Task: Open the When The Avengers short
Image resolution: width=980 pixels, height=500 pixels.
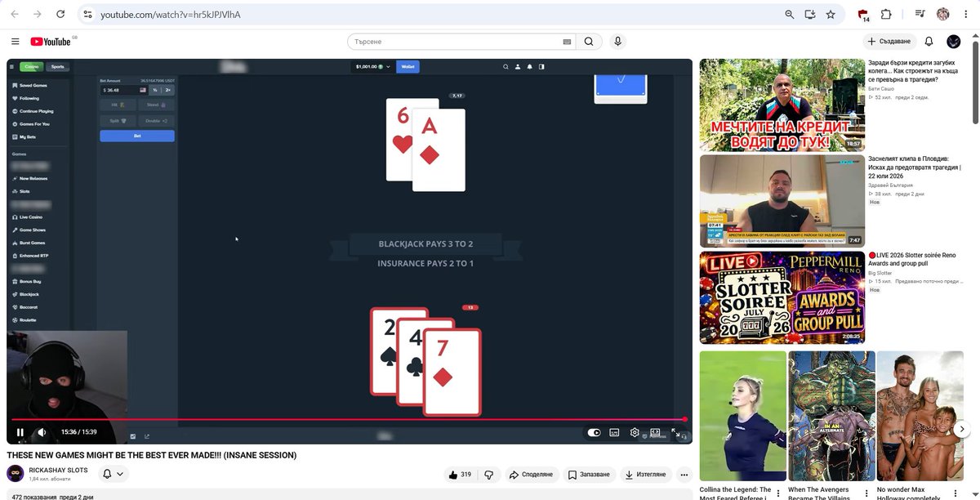Action: (831, 417)
